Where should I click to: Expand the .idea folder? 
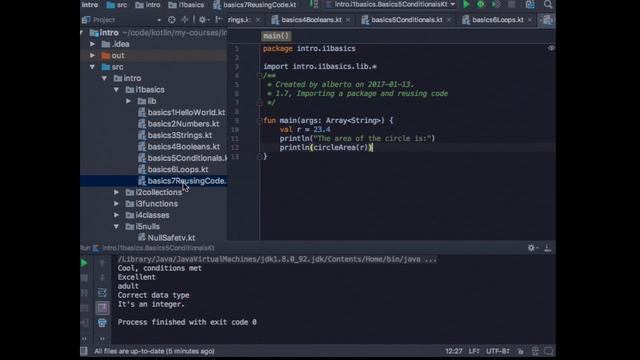(x=93, y=44)
